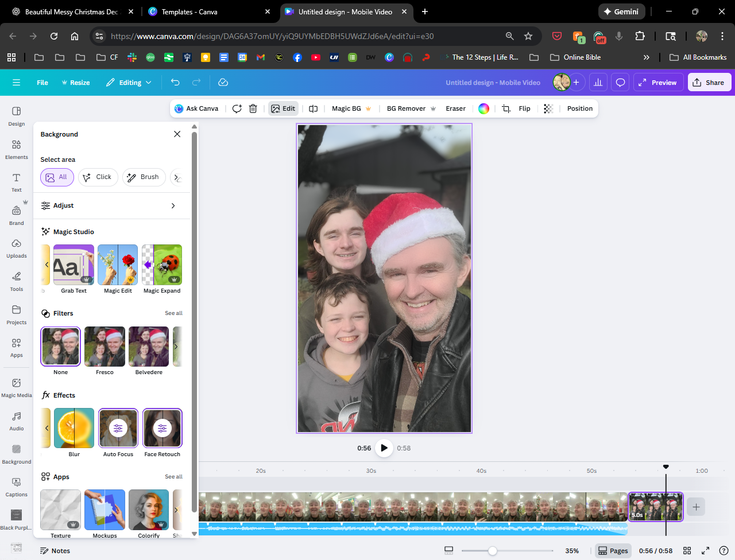
Task: Open the crop tool icon
Action: (x=506, y=108)
